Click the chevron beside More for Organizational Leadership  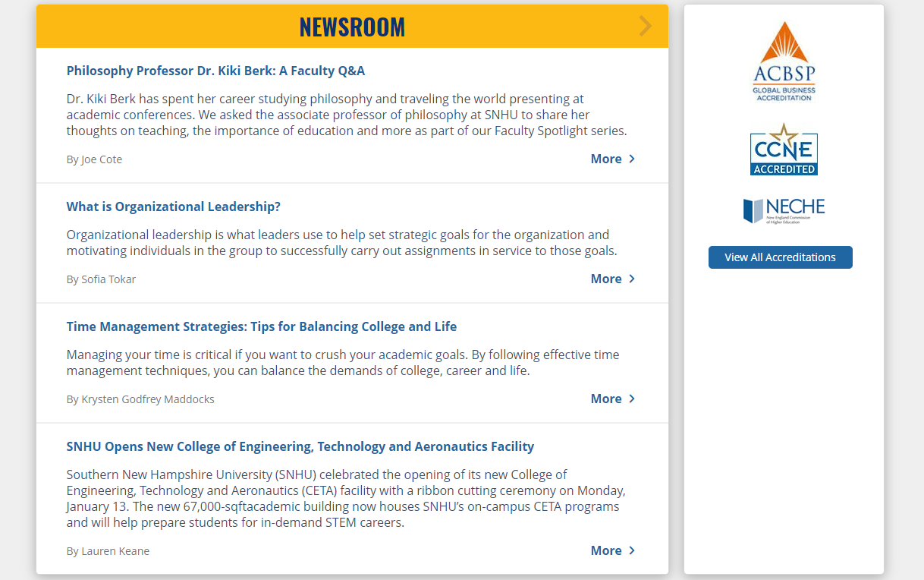632,279
